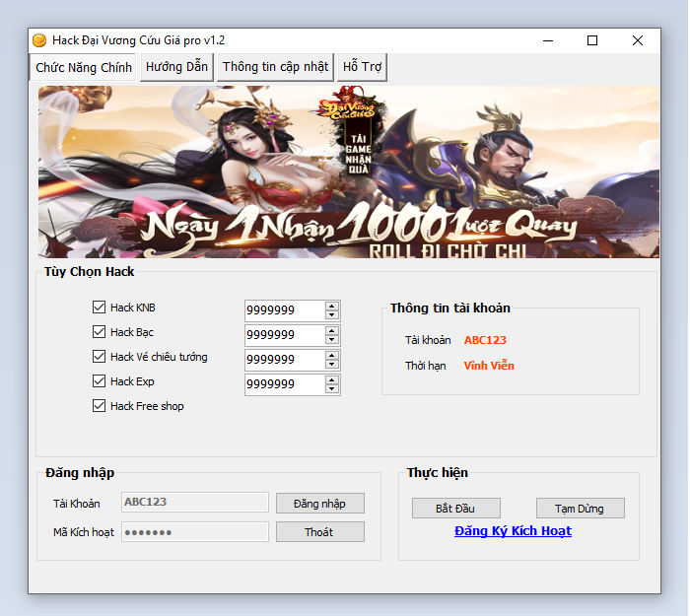Open the Đăng Ký Kích Hoạt link
This screenshot has width=690, height=616.
(513, 531)
